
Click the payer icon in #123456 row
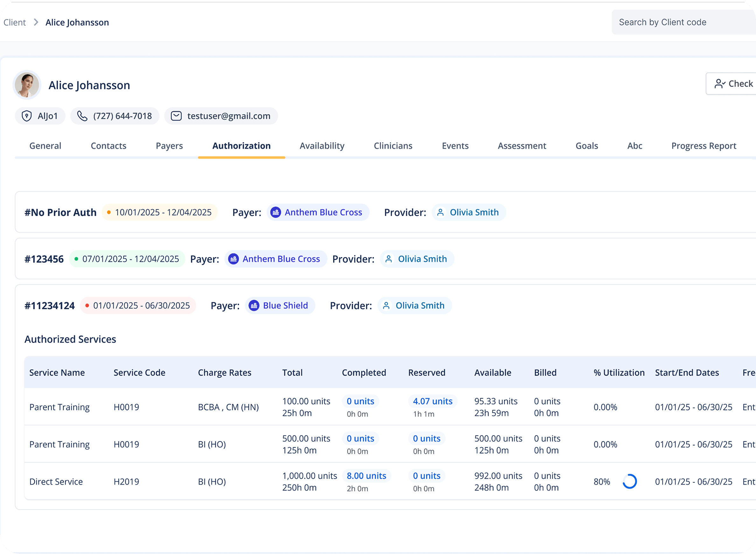[x=233, y=259]
